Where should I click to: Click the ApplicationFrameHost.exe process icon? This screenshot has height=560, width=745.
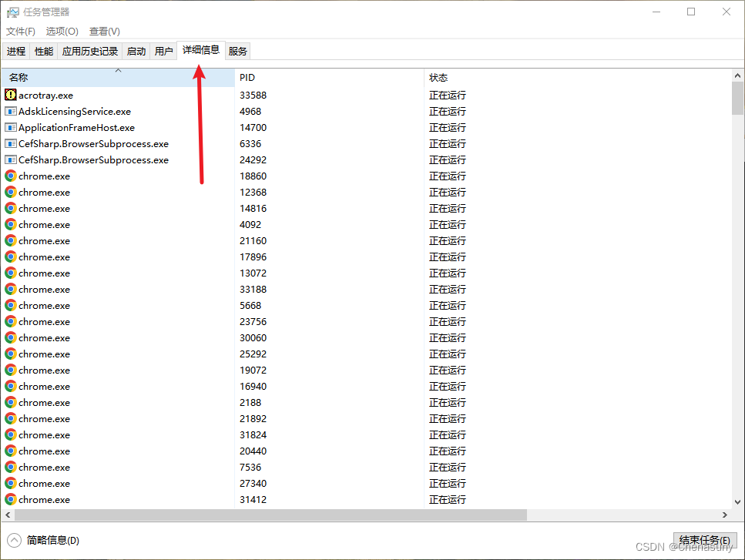[x=11, y=127]
